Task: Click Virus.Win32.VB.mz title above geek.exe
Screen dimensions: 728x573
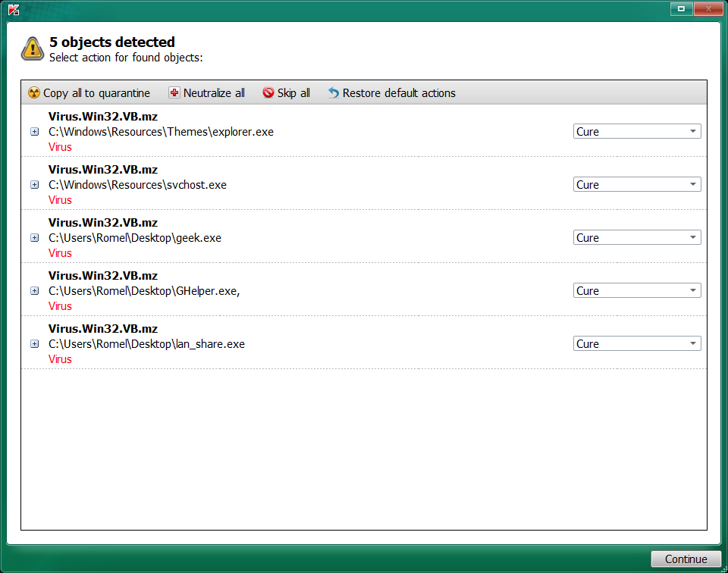Action: [x=103, y=223]
